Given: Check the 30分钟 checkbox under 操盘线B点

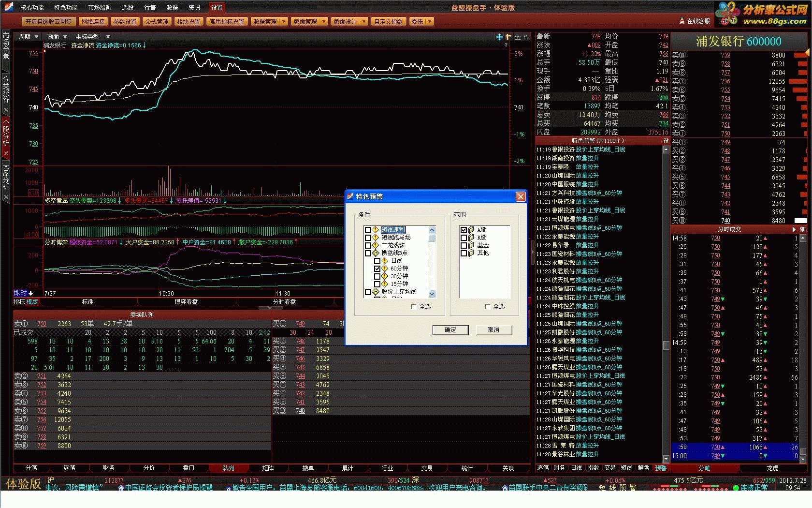Looking at the screenshot, I should pos(377,276).
